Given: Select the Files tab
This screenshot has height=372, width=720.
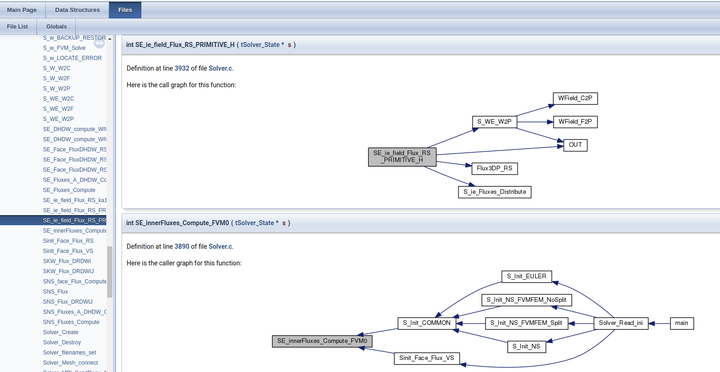Looking at the screenshot, I should (x=125, y=10).
